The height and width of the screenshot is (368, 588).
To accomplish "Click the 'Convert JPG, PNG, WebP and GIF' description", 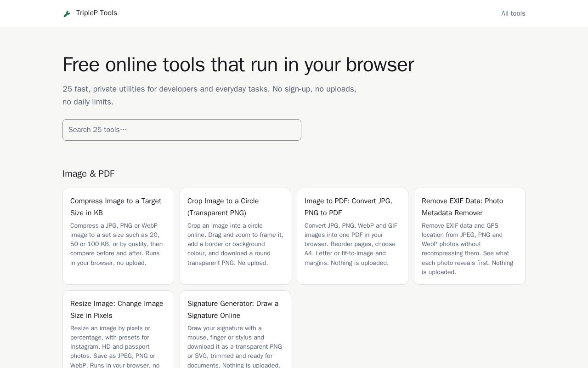I will [351, 244].
